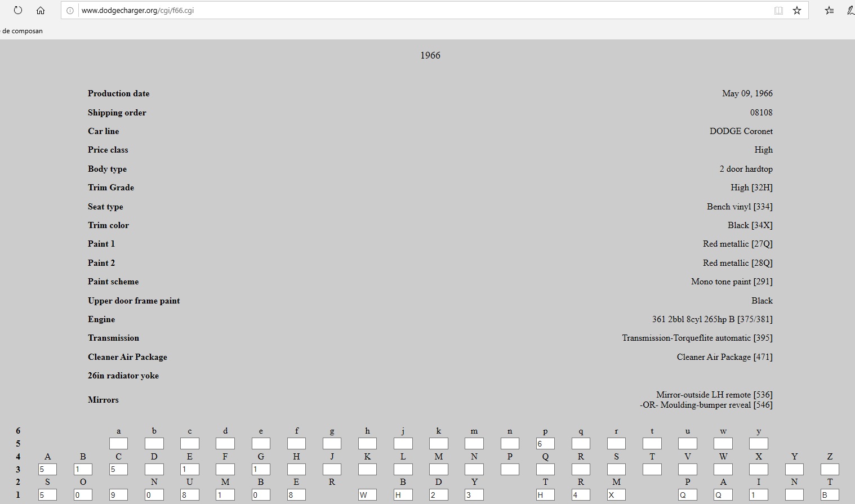Click the row 1 field containing 'X'

click(x=616, y=495)
